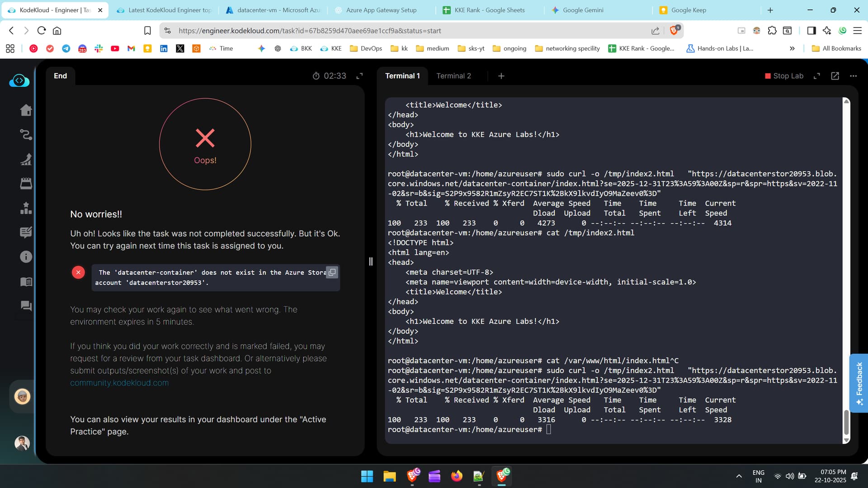Click the leaderboard podium icon in sidebar

26,208
